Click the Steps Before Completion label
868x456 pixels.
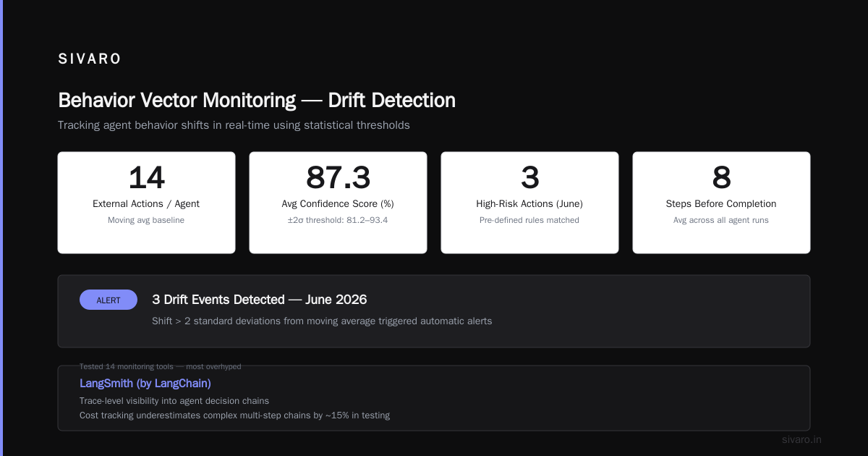(x=721, y=204)
